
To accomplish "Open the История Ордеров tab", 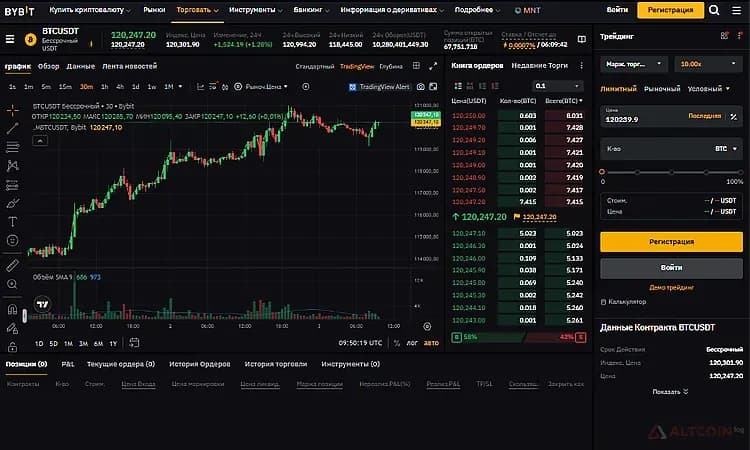I will [199, 364].
